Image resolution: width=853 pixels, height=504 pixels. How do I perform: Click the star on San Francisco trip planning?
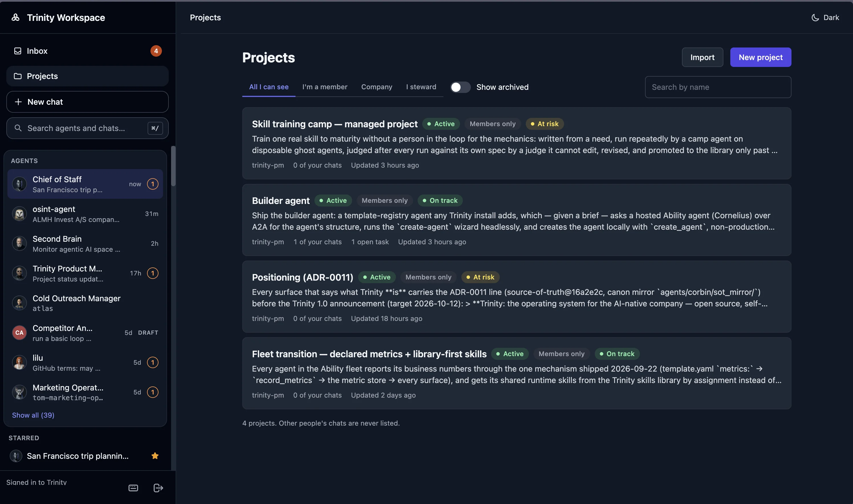pos(155,456)
